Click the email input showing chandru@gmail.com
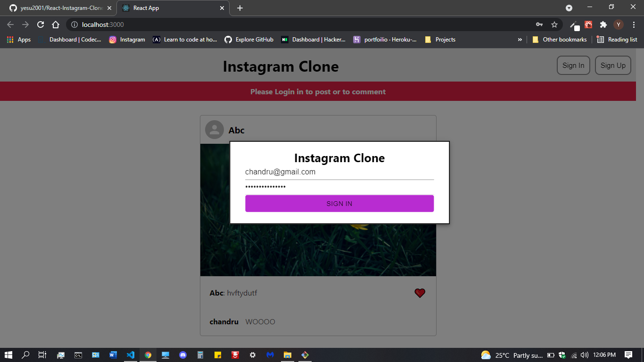This screenshot has height=362, width=644. coord(339,172)
